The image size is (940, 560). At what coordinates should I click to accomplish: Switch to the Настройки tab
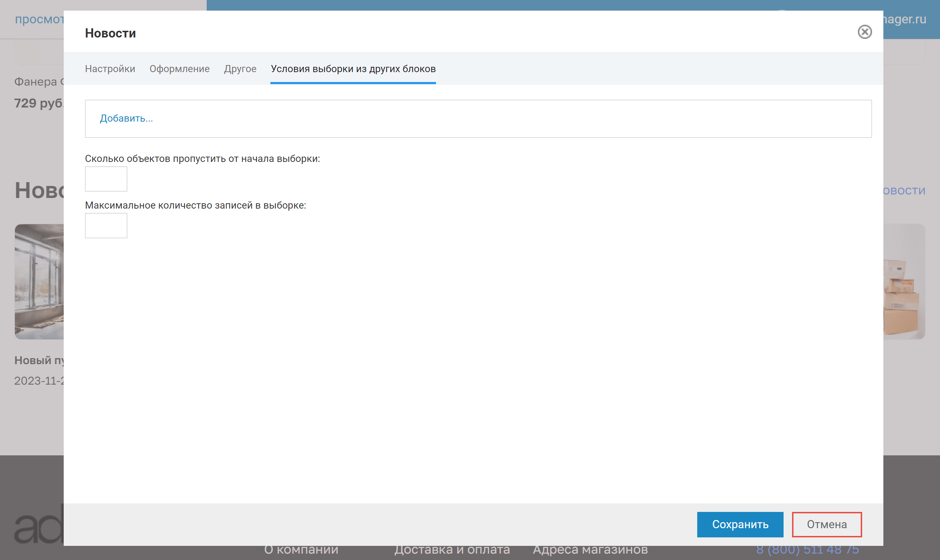tap(110, 69)
